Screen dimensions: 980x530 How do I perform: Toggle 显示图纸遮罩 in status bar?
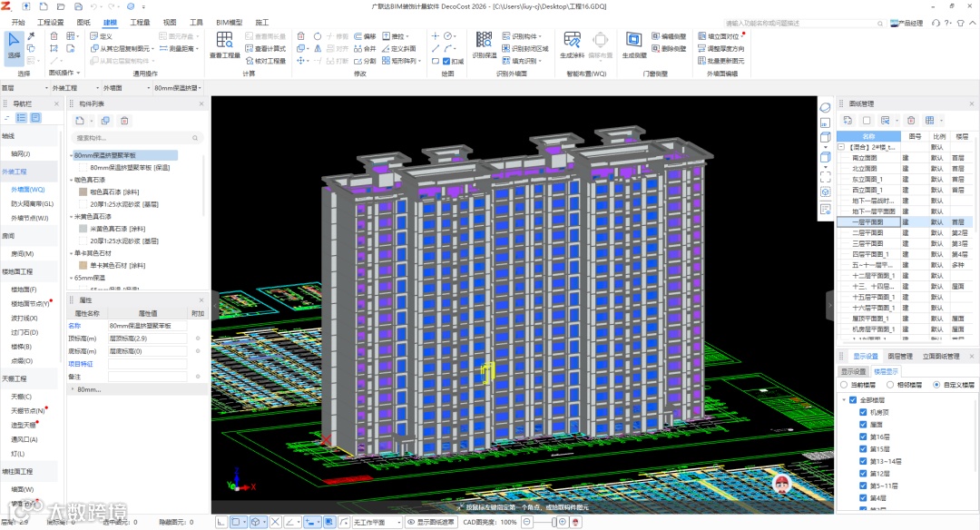click(x=431, y=522)
